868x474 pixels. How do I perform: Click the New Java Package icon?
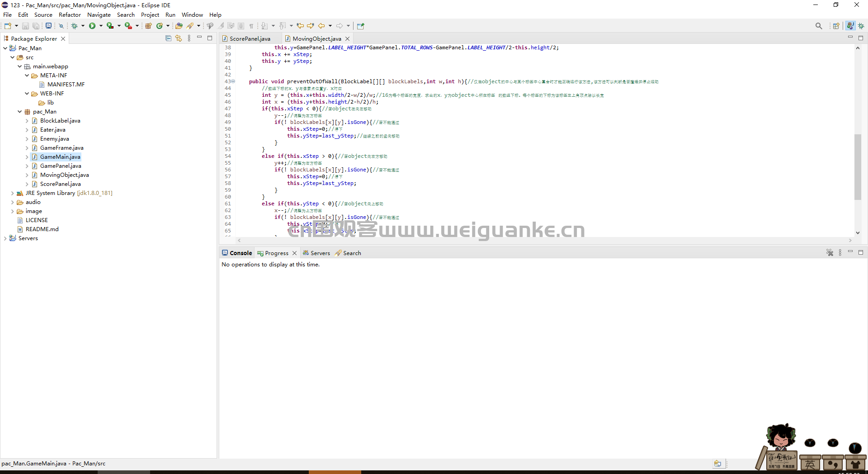tap(148, 26)
